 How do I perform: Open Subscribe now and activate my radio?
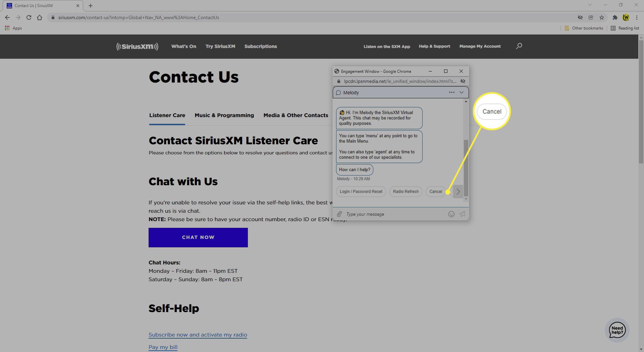point(198,335)
